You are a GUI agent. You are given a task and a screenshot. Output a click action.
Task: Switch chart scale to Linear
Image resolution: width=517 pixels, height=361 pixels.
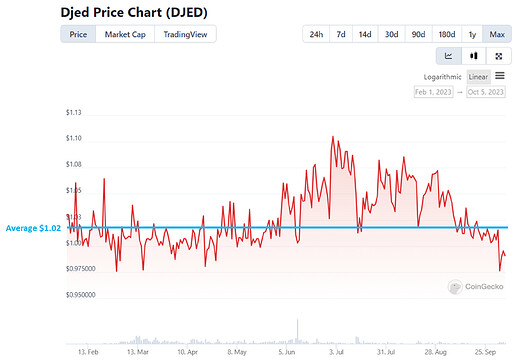(x=478, y=77)
